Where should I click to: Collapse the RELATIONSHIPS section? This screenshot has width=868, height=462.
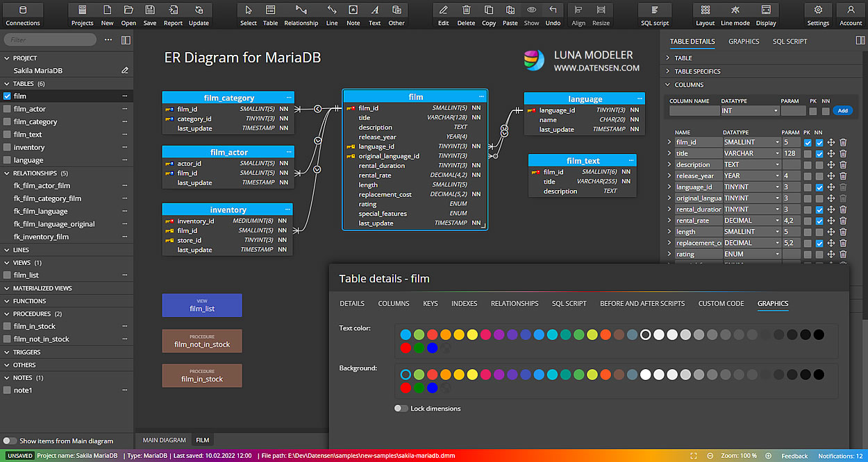(7, 173)
